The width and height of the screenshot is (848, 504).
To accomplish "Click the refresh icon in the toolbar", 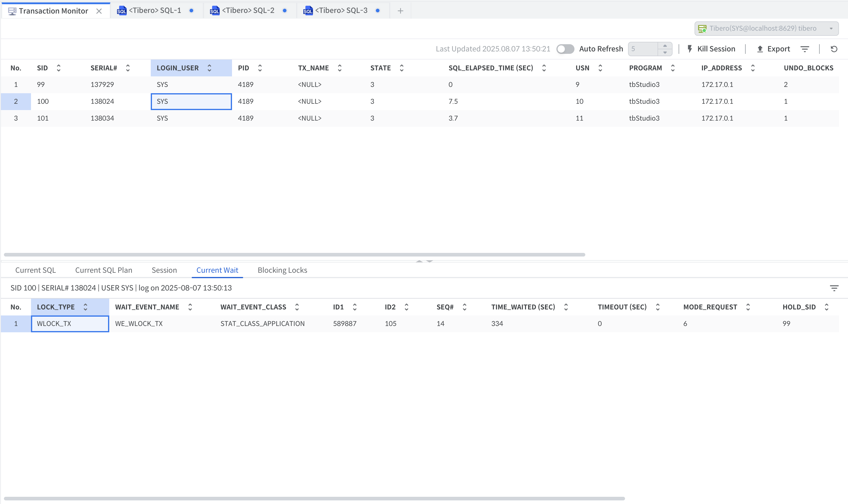I will tap(834, 49).
